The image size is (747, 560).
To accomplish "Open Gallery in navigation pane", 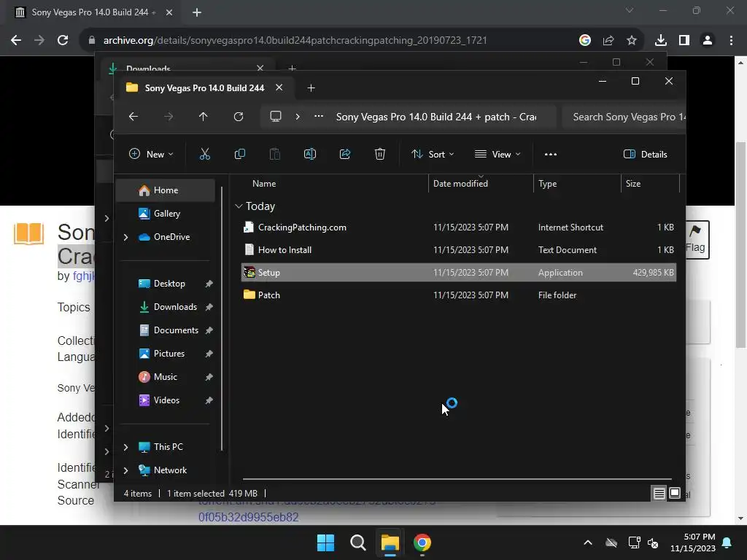I will click(x=166, y=214).
